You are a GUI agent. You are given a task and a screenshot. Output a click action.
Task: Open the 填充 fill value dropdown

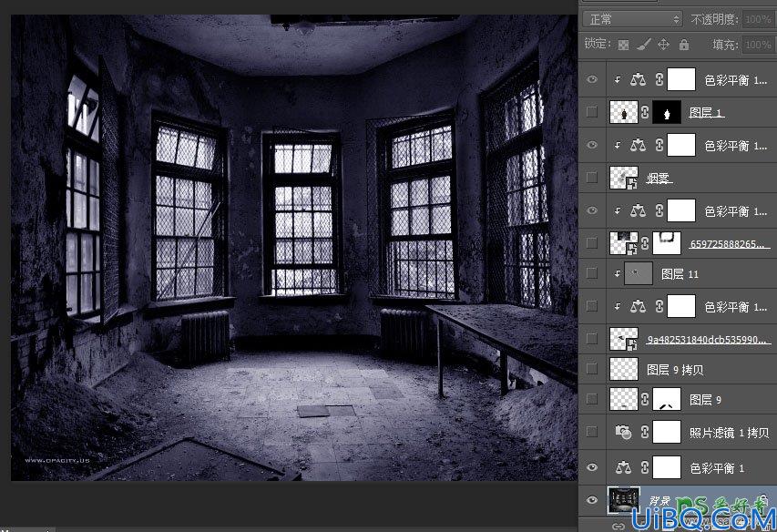[758, 45]
